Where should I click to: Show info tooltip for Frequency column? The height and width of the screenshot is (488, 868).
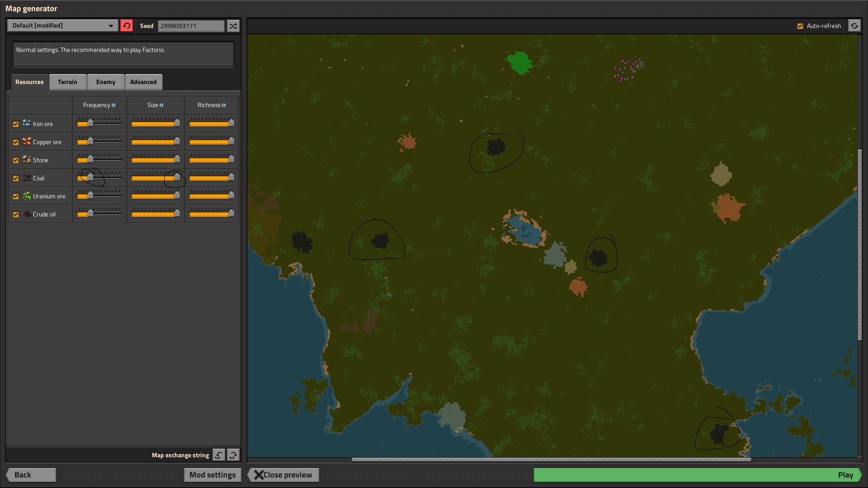(113, 105)
